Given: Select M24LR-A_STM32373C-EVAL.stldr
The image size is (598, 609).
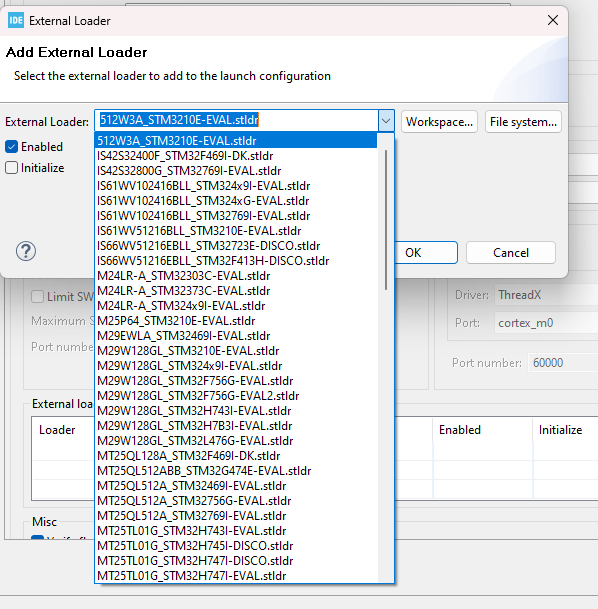Looking at the screenshot, I should (x=236, y=291).
